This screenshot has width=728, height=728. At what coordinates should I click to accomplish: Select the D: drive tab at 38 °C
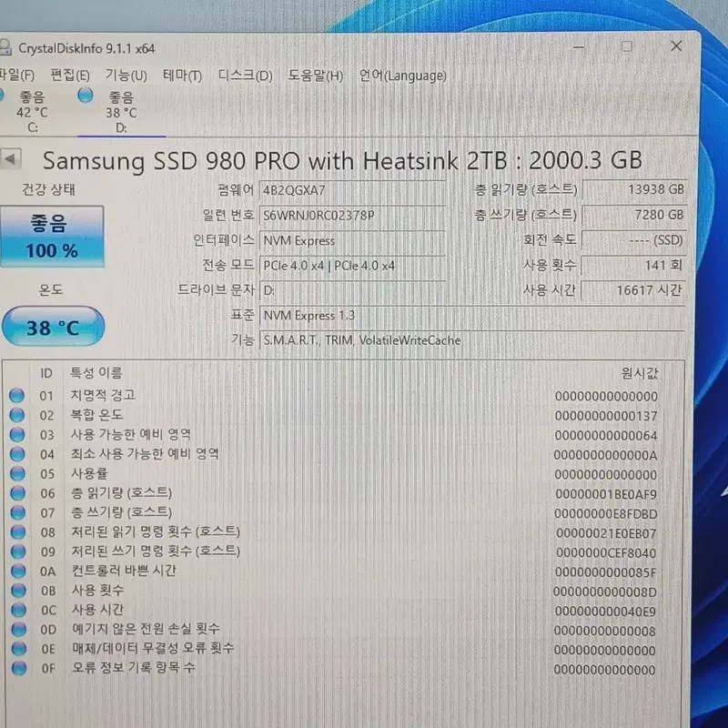pos(121,112)
